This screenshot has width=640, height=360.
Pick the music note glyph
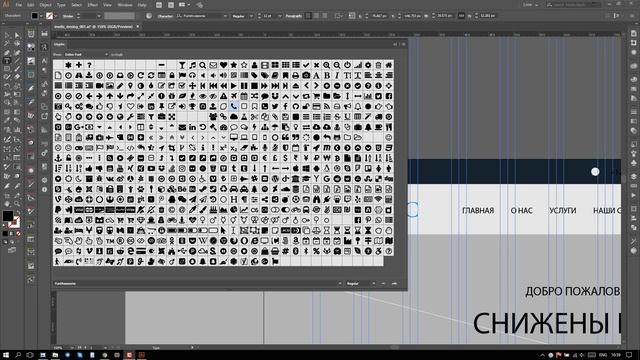(x=192, y=65)
